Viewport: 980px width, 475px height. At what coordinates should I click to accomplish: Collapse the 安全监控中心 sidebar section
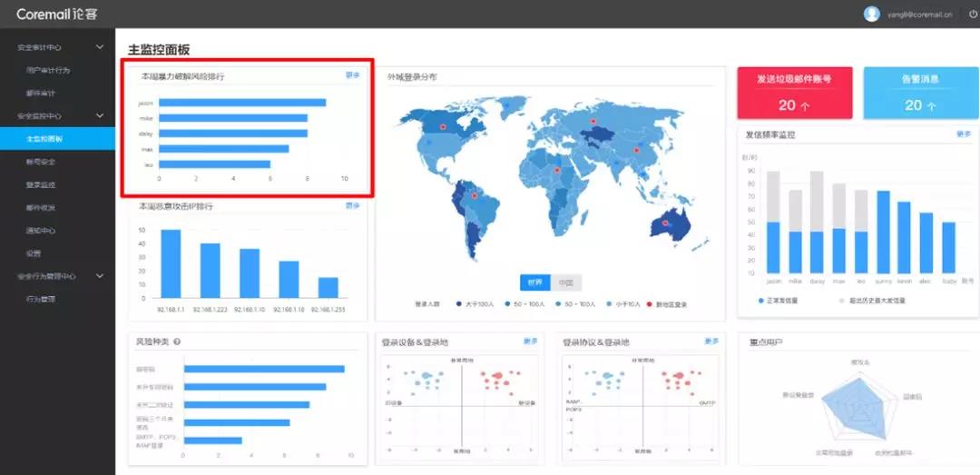[100, 115]
